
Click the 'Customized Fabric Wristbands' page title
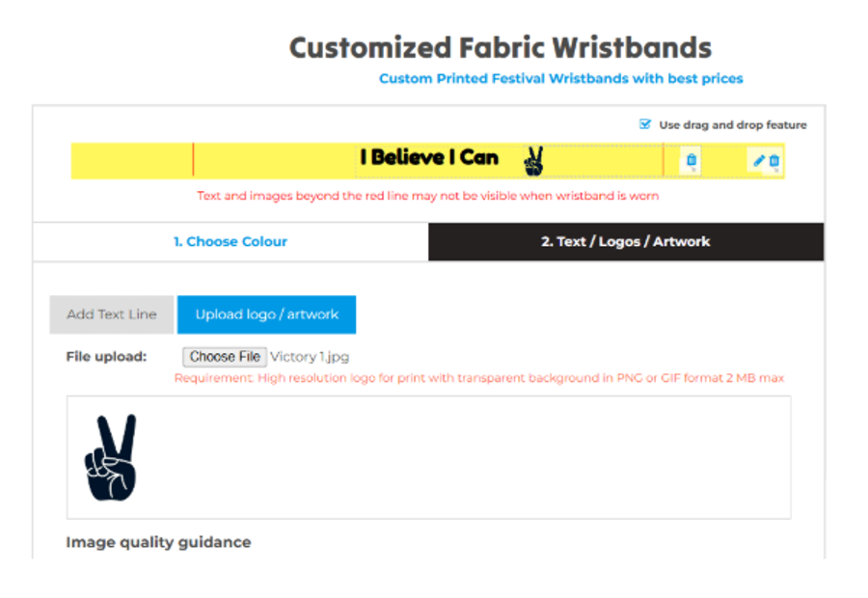[501, 47]
